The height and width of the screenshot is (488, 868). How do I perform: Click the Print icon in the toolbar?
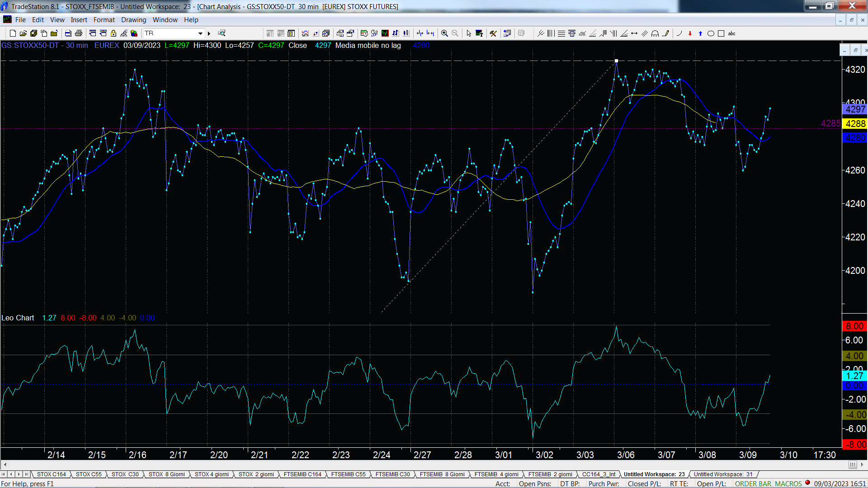(x=79, y=33)
